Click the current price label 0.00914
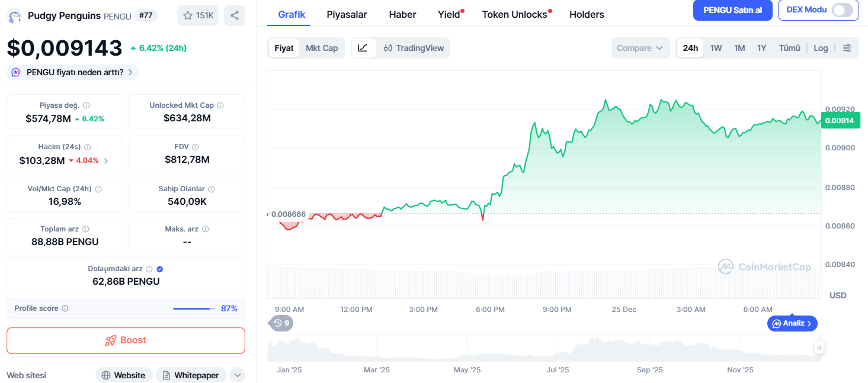 coord(839,120)
